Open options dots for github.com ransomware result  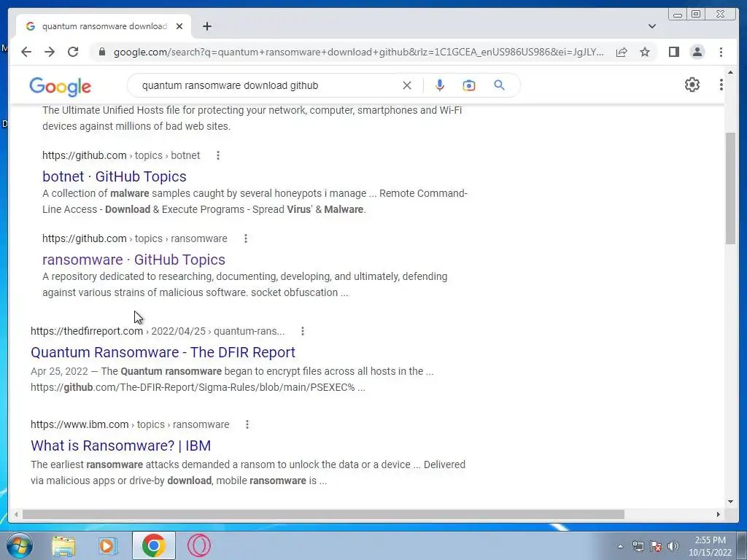click(x=246, y=238)
